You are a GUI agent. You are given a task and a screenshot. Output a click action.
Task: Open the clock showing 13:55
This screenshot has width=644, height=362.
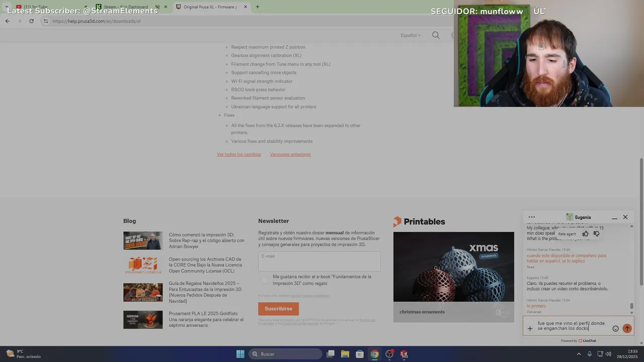point(628,354)
